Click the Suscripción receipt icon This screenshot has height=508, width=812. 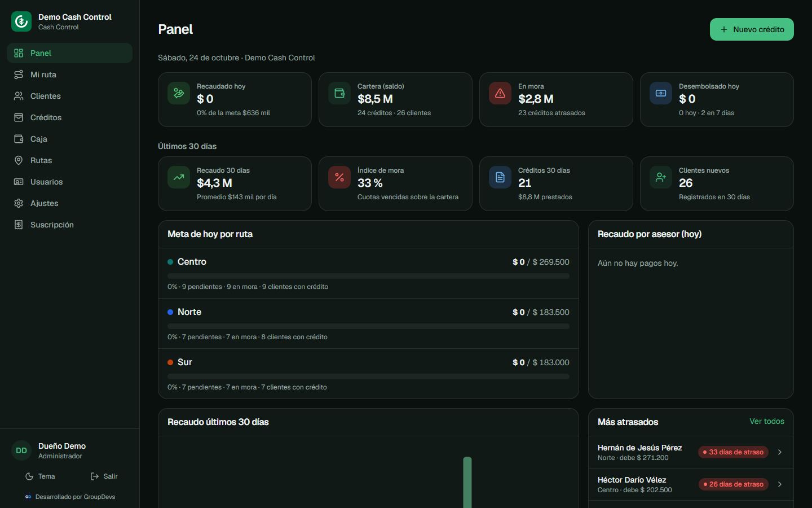tap(19, 225)
